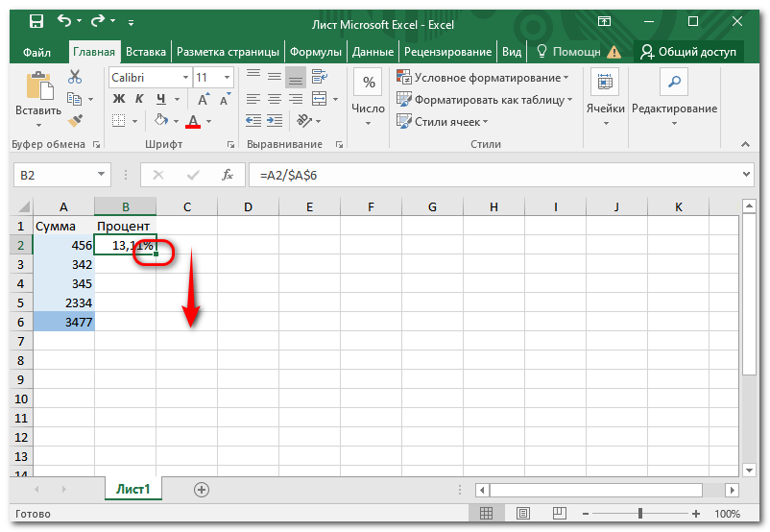Click the Insert Function fx icon
This screenshot has height=532, width=770.
[x=228, y=175]
